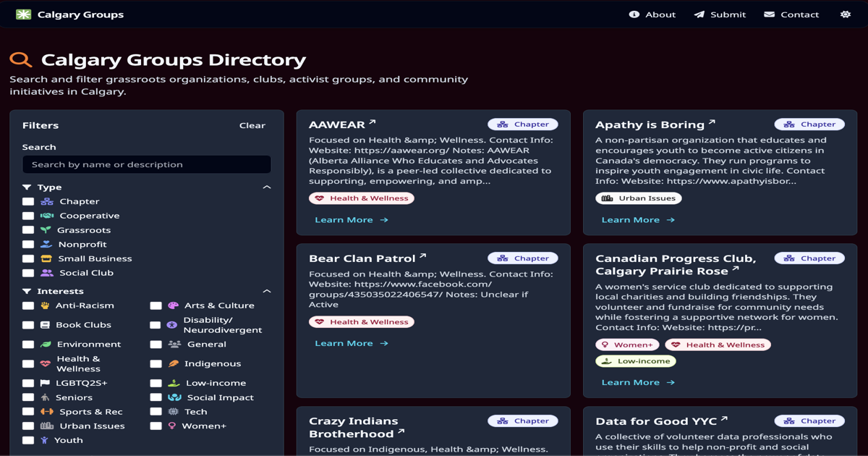Click external link icon beside Data for Good YYC

point(724,419)
